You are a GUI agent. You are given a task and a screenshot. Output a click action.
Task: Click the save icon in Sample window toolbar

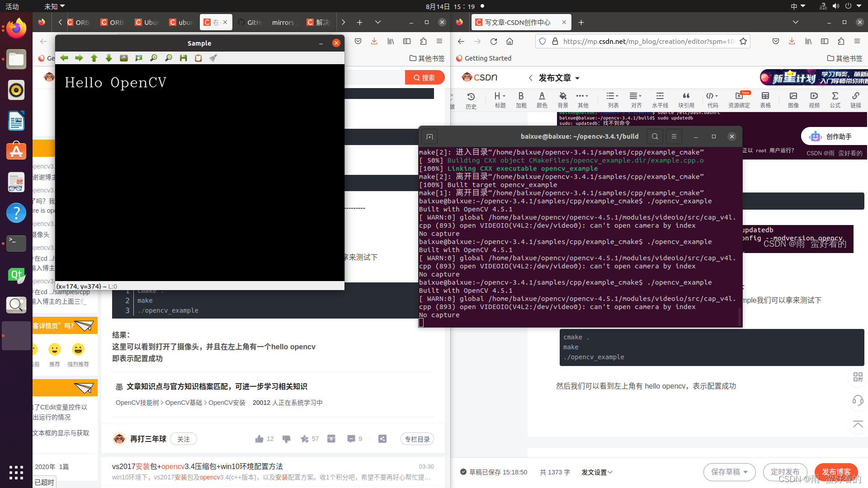pos(183,58)
